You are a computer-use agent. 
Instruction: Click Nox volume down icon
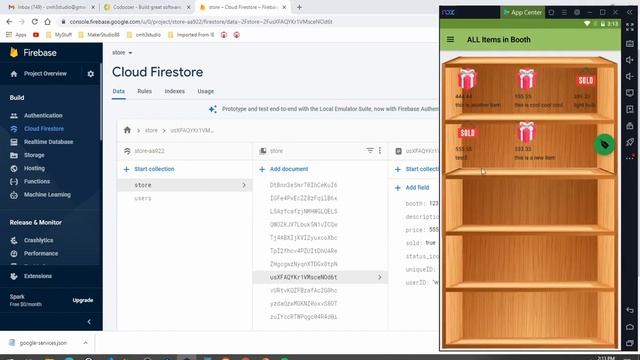pos(630,76)
